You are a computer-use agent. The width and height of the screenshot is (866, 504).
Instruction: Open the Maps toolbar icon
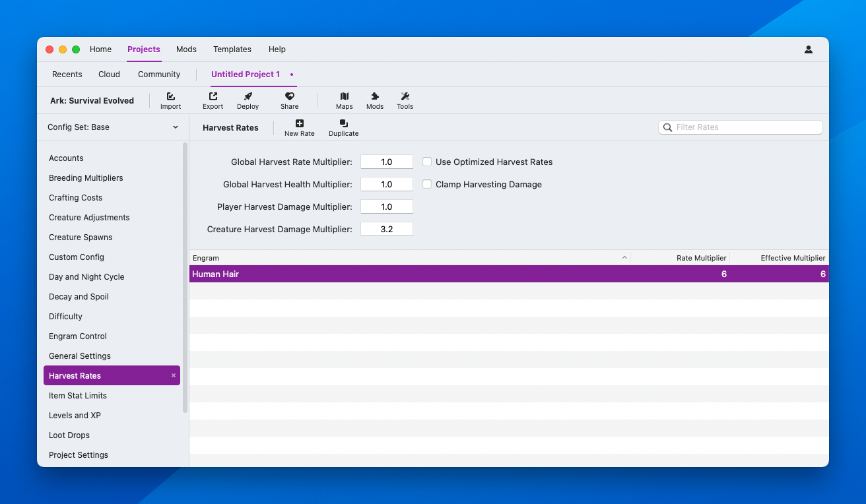(344, 96)
